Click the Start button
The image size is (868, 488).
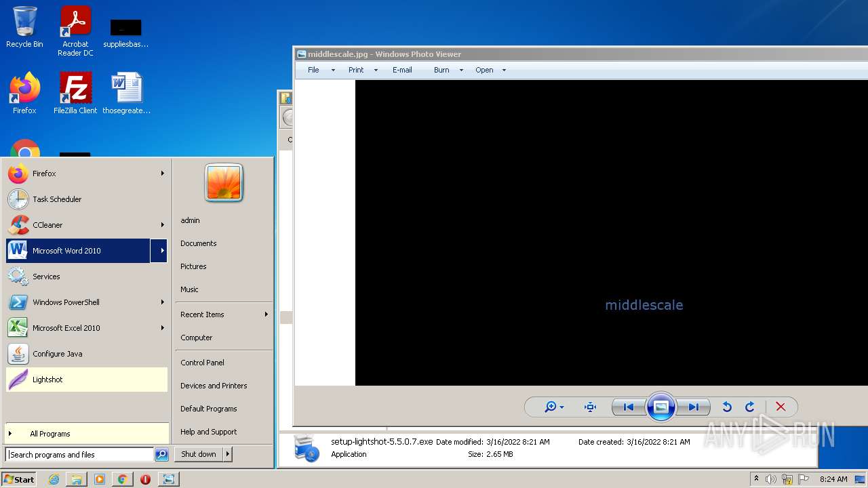[19, 479]
